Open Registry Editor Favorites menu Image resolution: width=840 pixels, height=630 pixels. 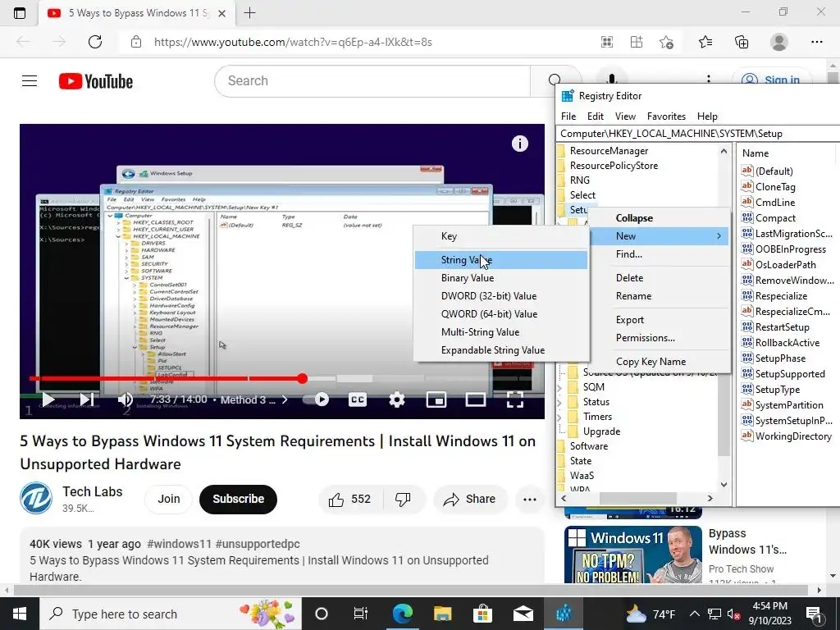666,116
